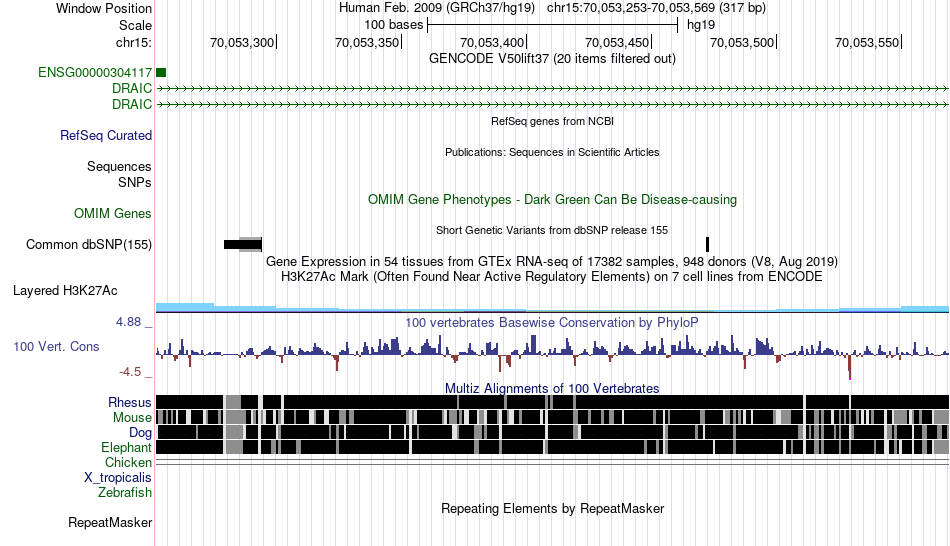Viewport: 950px width, 546px height.
Task: Click the Mouse alignment label
Action: click(132, 418)
